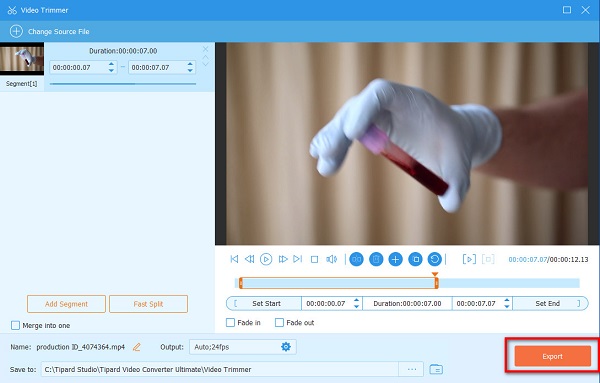Enable the Fade in checkbox
600x383 pixels.
point(230,323)
